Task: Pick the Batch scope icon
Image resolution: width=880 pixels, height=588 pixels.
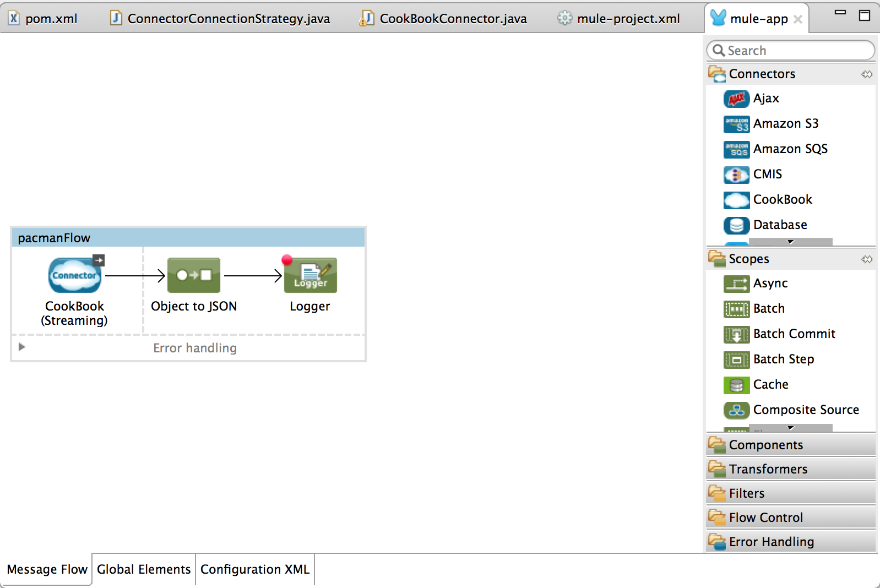Action: click(x=736, y=309)
